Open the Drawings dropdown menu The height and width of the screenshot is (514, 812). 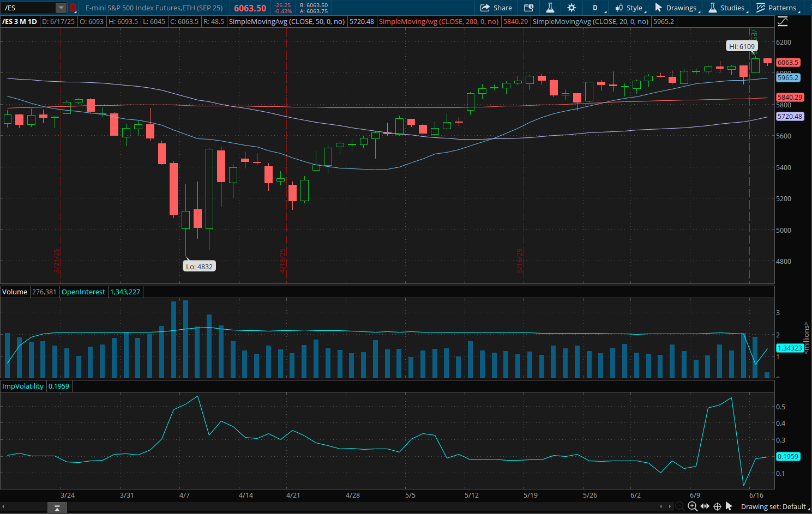coord(677,8)
